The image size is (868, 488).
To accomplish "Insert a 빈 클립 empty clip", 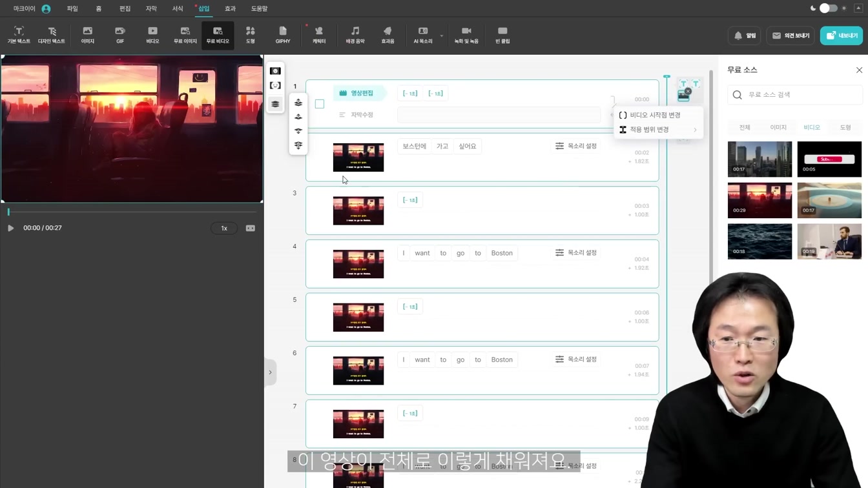I will pyautogui.click(x=502, y=35).
